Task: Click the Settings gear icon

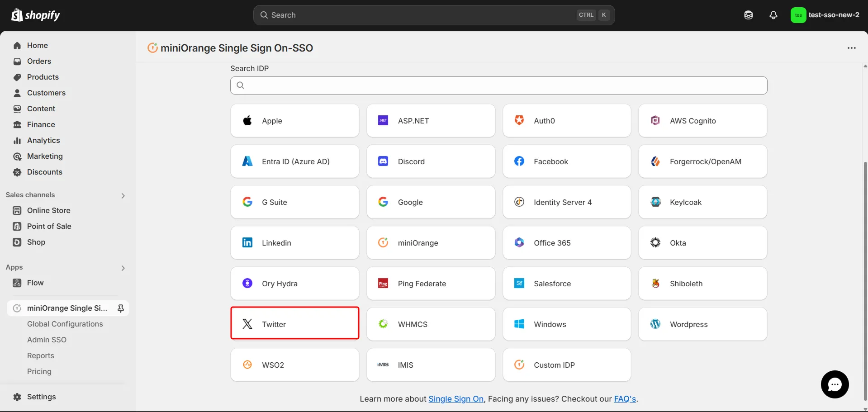Action: 17,397
